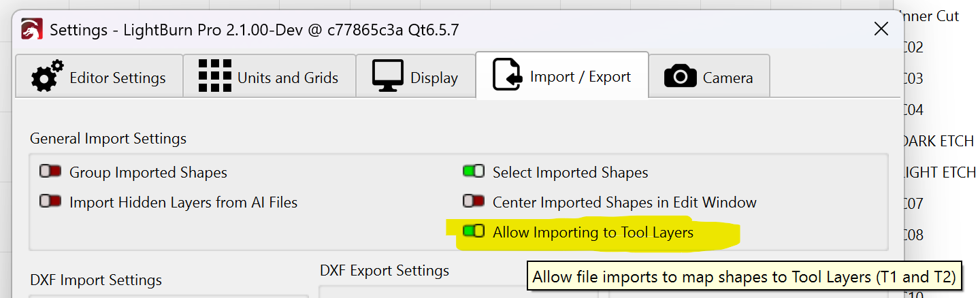Click the Import / Export file icon
Image resolution: width=980 pixels, height=298 pixels.
(x=507, y=76)
